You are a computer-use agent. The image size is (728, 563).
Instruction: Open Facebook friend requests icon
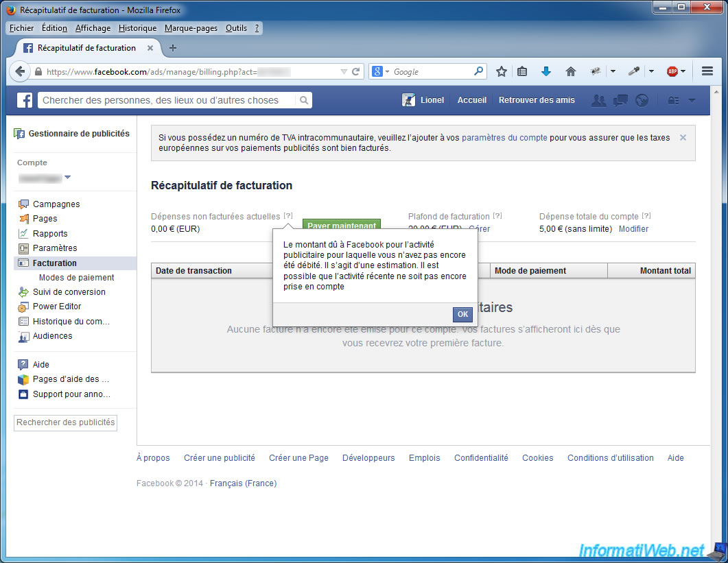click(598, 100)
